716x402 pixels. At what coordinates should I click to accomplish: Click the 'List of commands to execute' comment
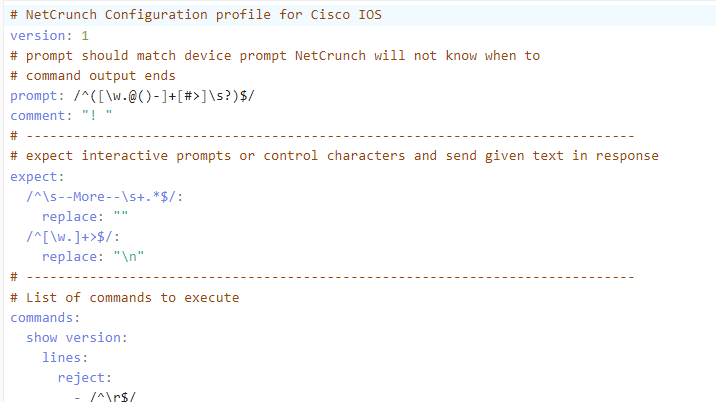(125, 298)
